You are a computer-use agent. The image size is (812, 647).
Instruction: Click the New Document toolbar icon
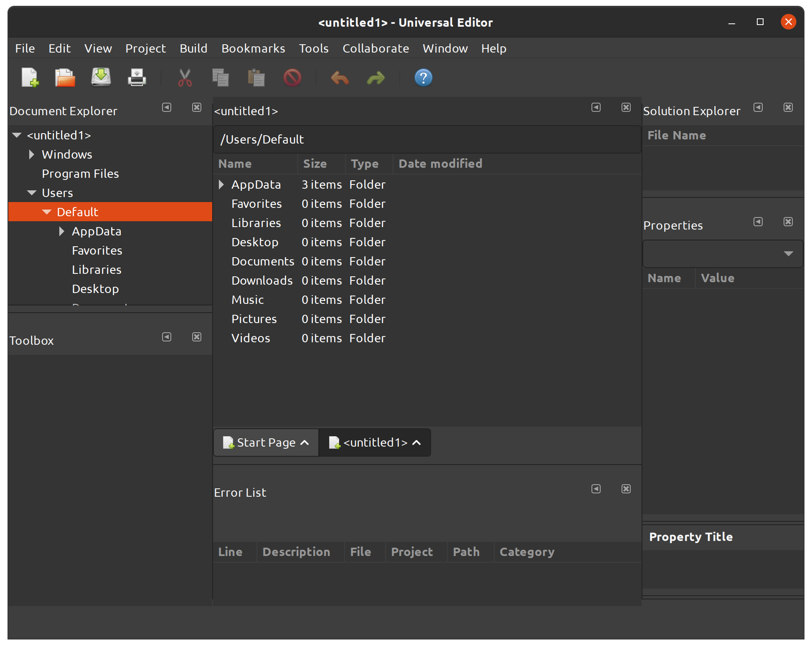[x=30, y=78]
